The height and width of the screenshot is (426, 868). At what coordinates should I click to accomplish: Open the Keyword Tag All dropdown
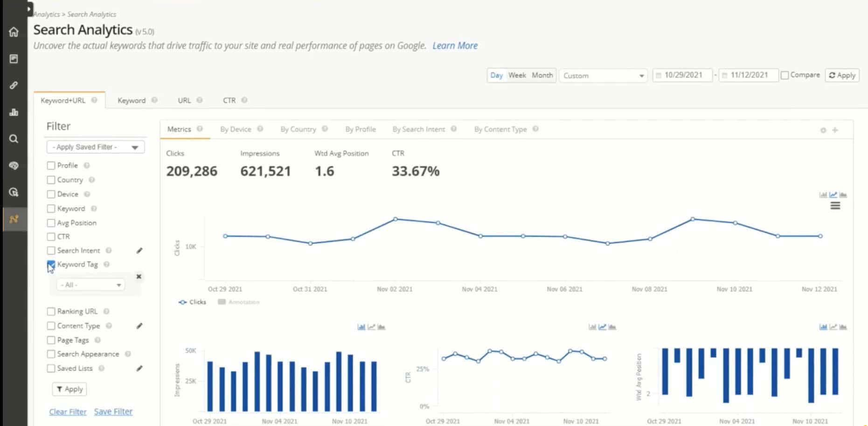(x=90, y=285)
